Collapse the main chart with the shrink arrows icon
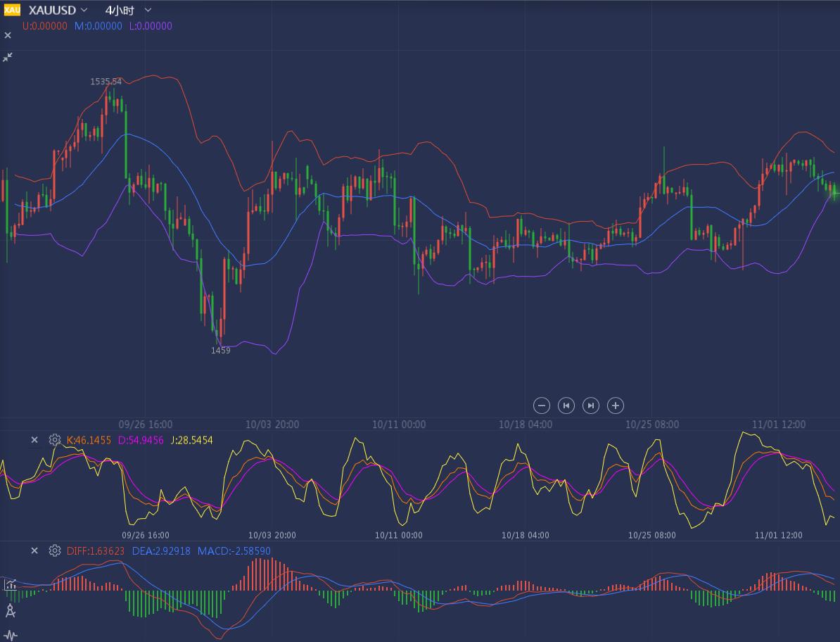This screenshot has height=642, width=840. tap(8, 57)
